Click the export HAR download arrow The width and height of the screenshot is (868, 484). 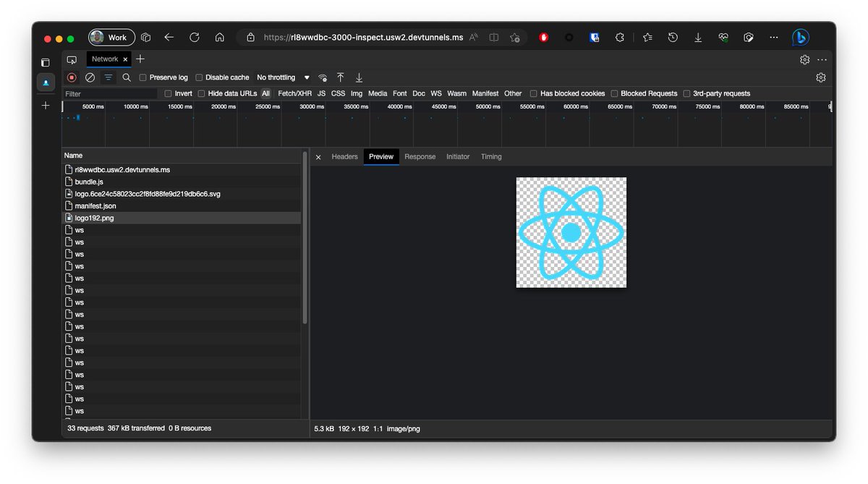pos(359,77)
